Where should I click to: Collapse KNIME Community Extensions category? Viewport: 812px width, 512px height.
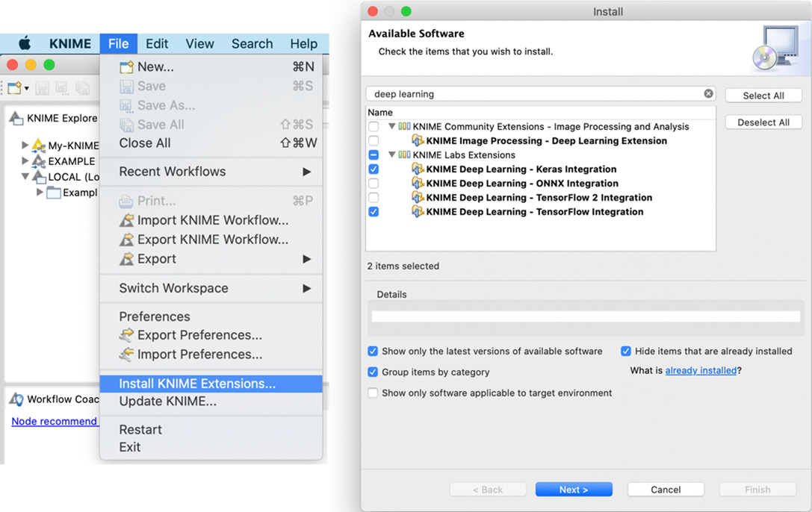click(x=392, y=126)
